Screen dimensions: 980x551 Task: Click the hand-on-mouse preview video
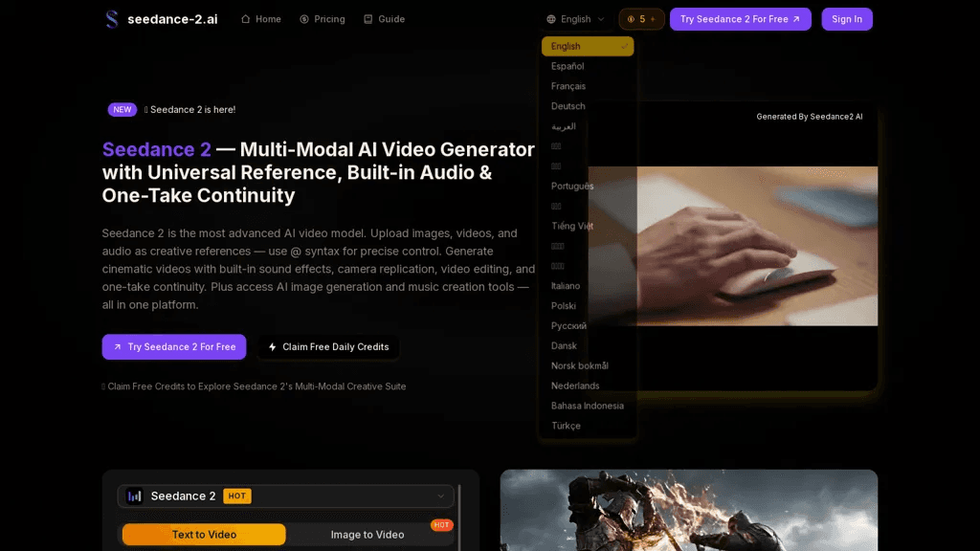tap(732, 246)
